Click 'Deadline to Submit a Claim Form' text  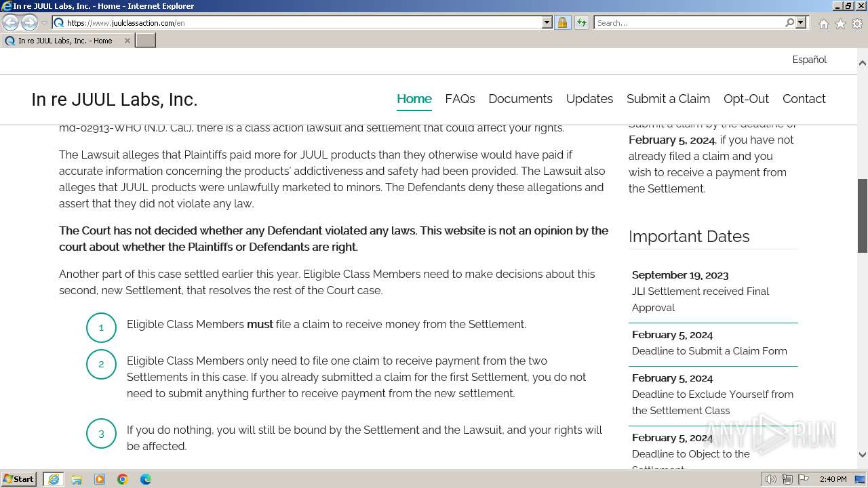click(x=709, y=351)
